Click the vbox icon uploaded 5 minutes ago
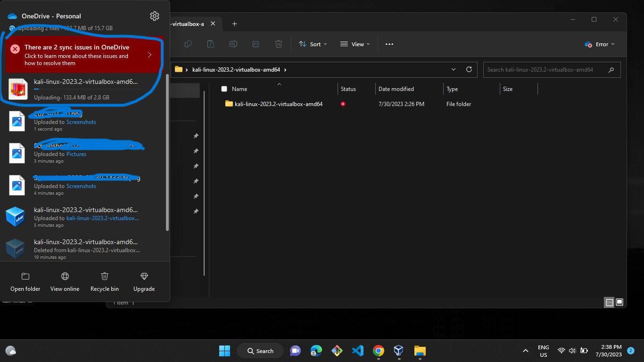Viewport: 644px width, 362px height. 15,217
